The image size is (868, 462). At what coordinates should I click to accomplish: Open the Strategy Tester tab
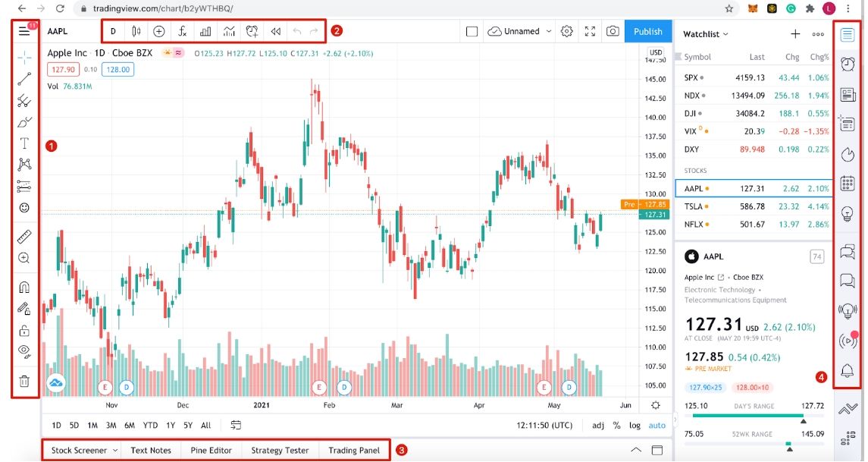[280, 450]
